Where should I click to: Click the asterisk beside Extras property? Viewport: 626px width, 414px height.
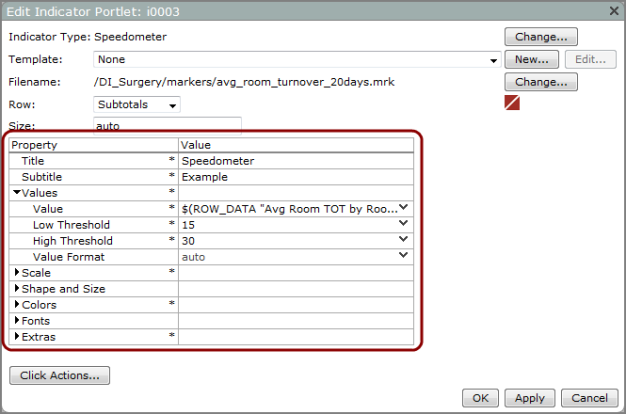point(172,335)
